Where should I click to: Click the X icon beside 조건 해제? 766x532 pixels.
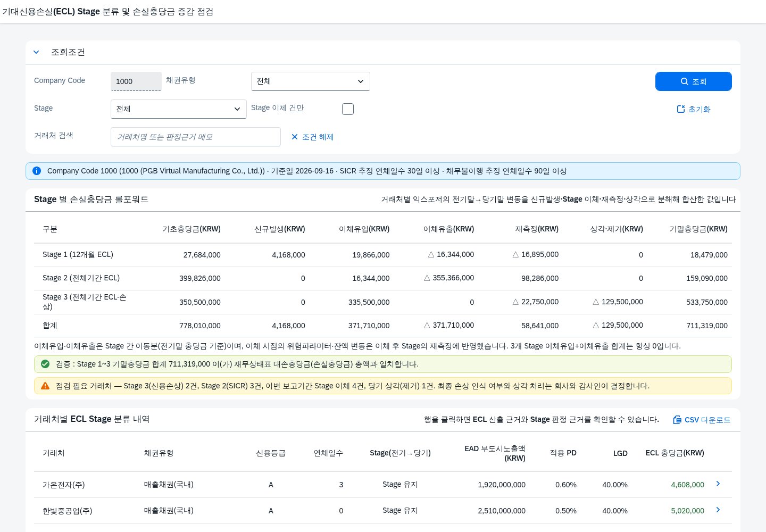(295, 137)
